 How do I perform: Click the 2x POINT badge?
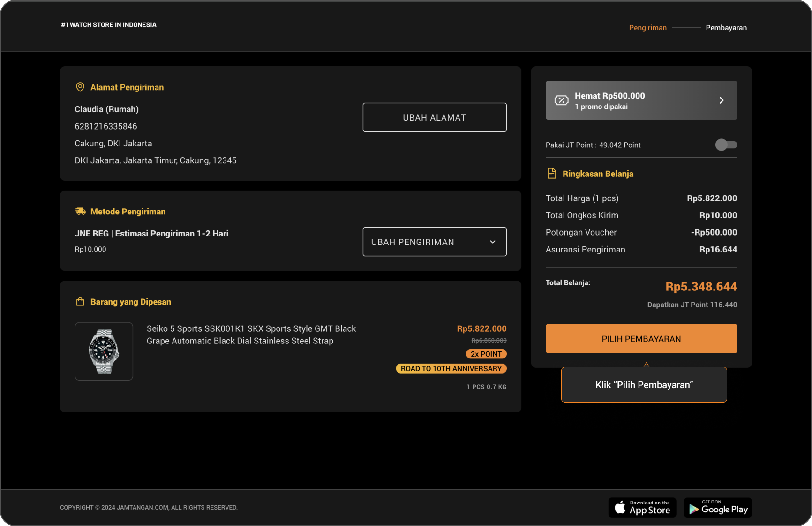click(486, 354)
